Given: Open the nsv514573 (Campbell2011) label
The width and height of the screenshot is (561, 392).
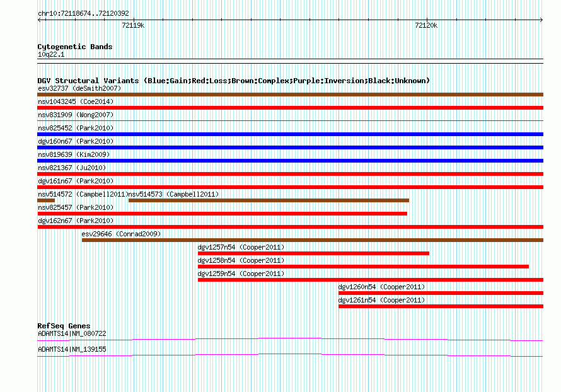Looking at the screenshot, I should pyautogui.click(x=173, y=194).
